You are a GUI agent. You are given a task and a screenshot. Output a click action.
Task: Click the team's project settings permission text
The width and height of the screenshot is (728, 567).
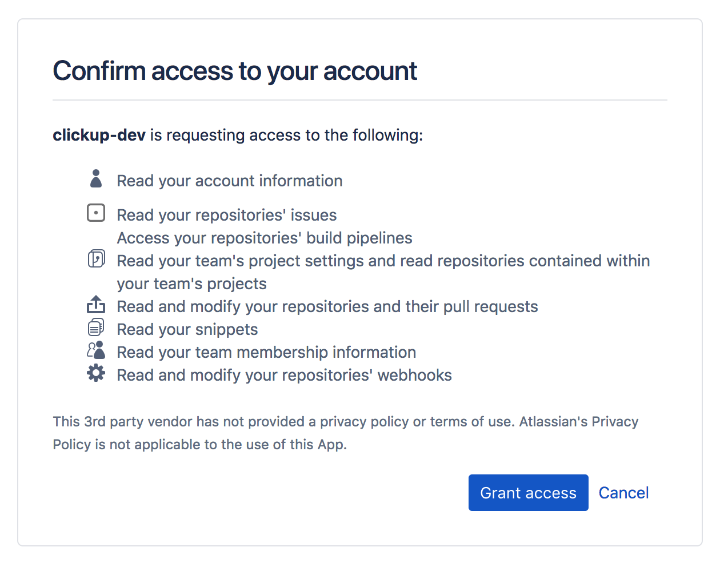pyautogui.click(x=383, y=261)
